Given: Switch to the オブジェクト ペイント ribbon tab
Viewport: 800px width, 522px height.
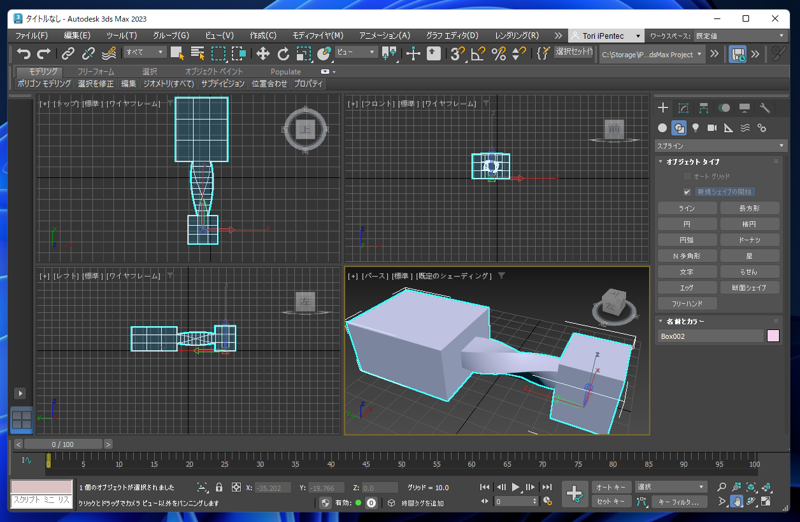Looking at the screenshot, I should pos(214,71).
